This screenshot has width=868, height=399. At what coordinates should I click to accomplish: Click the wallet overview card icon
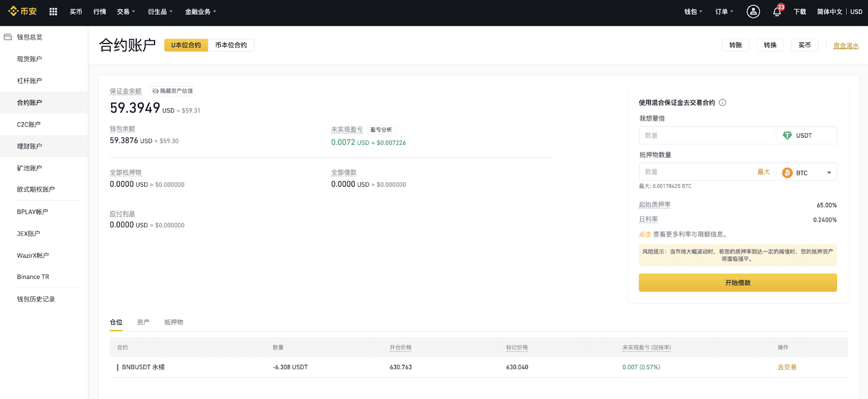point(8,37)
